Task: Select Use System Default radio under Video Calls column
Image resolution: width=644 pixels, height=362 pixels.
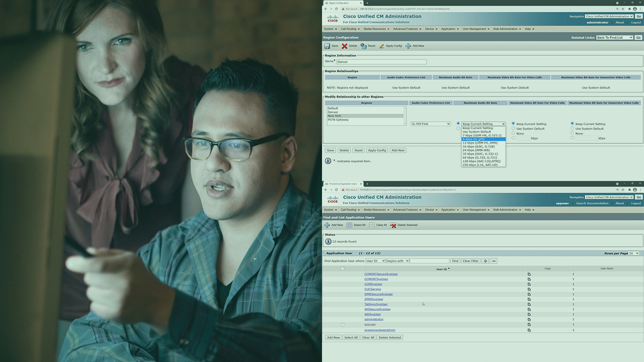Action: click(x=513, y=129)
